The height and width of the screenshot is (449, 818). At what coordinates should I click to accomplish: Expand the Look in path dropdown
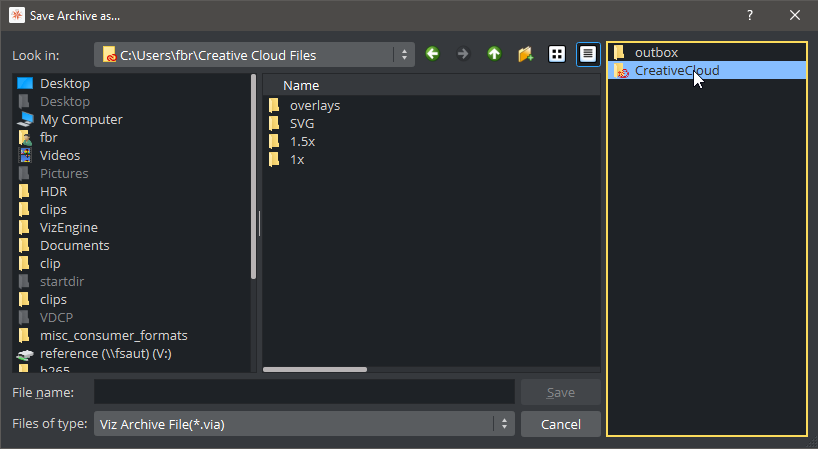point(405,55)
